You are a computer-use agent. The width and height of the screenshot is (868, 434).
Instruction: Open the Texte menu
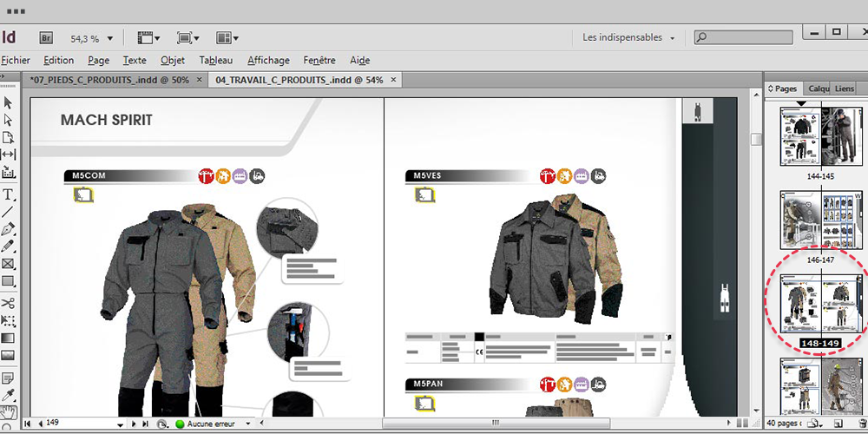click(135, 61)
